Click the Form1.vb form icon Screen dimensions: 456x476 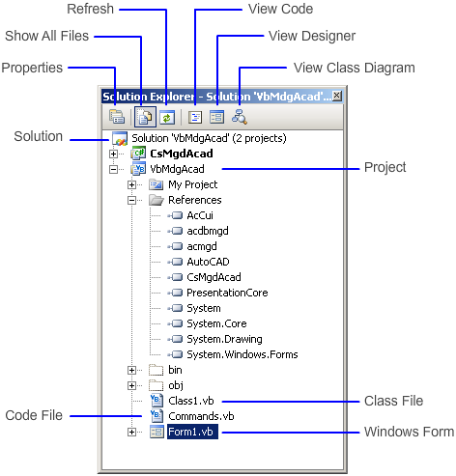(157, 432)
